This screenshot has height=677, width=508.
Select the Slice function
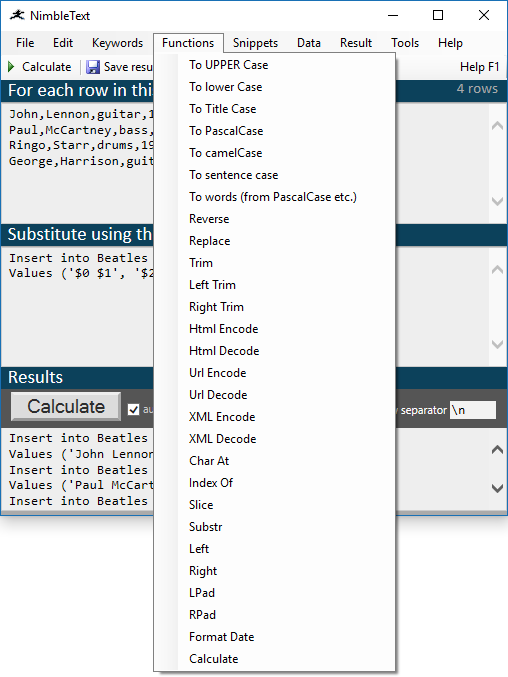[275, 505]
